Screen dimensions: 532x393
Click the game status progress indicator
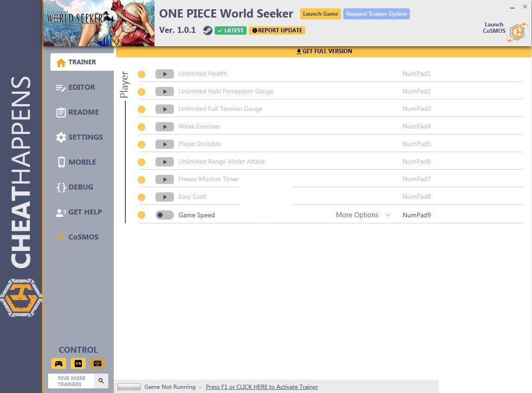(129, 387)
